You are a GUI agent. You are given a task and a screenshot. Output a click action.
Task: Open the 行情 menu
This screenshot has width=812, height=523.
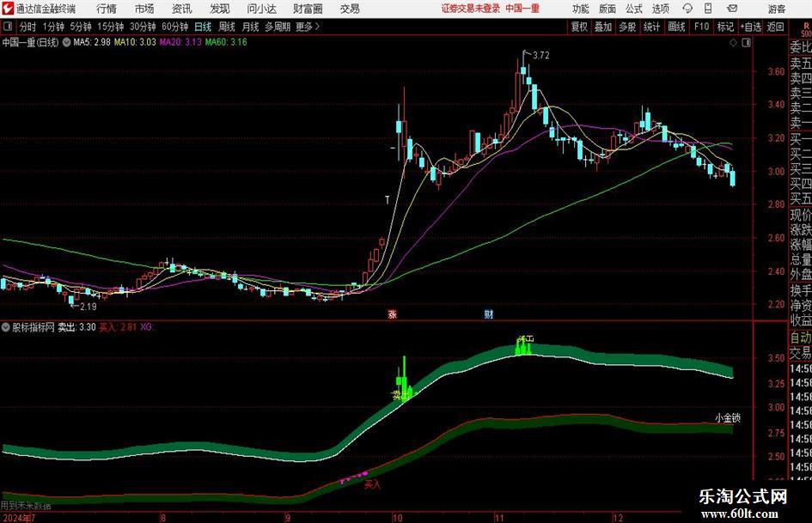point(107,9)
